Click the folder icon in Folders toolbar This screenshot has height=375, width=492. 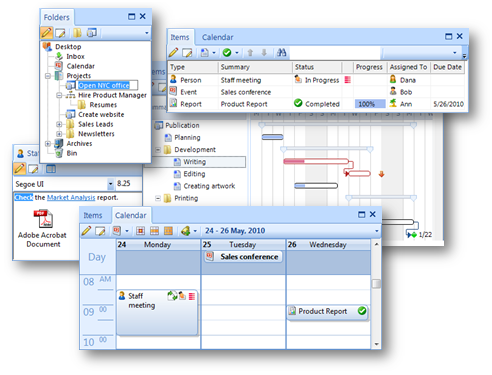tap(77, 33)
